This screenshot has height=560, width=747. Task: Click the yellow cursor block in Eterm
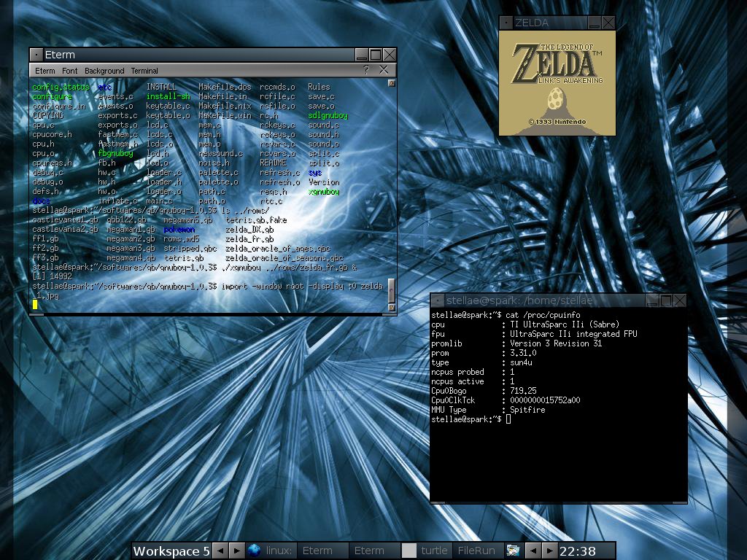tap(35, 304)
